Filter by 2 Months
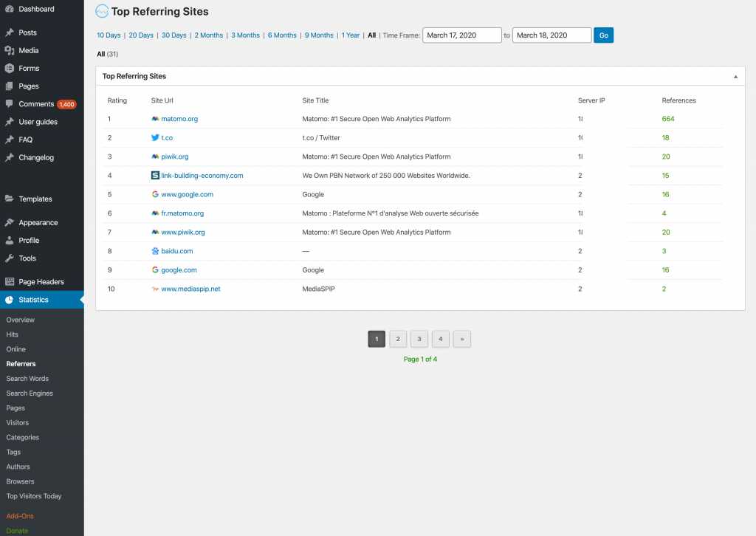756x536 pixels. coord(209,35)
